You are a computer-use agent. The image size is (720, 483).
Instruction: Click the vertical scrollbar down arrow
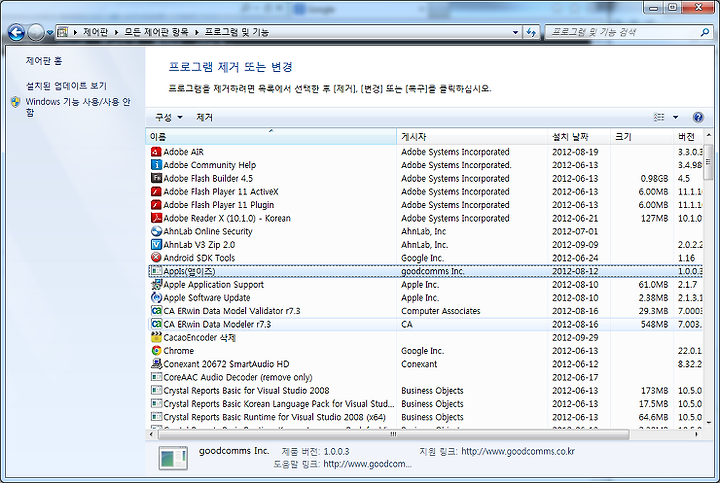click(708, 423)
